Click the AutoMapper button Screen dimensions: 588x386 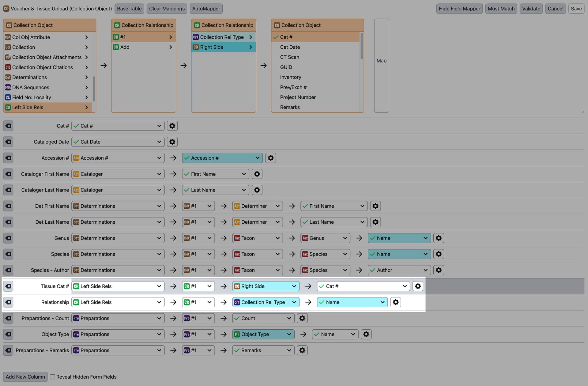pos(206,9)
